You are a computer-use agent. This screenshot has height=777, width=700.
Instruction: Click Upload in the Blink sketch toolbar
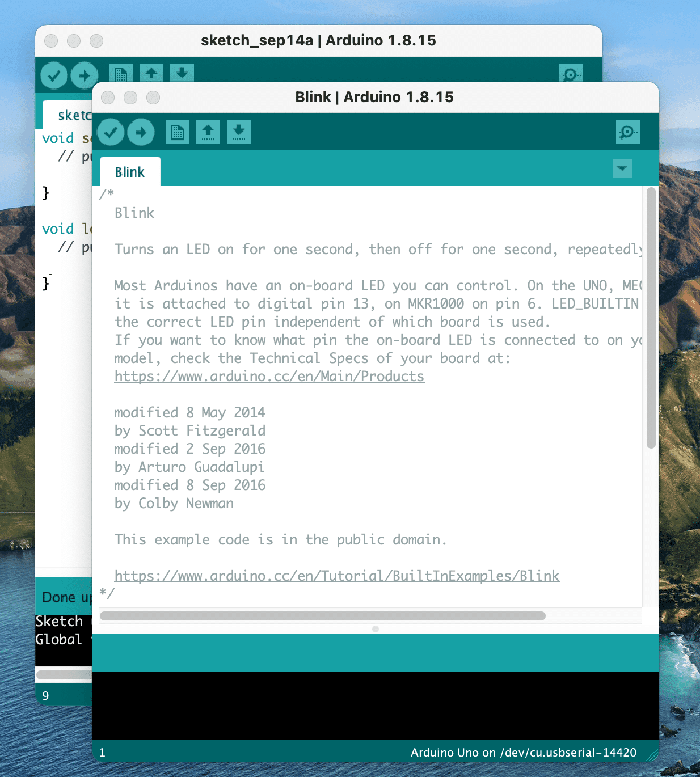[141, 132]
